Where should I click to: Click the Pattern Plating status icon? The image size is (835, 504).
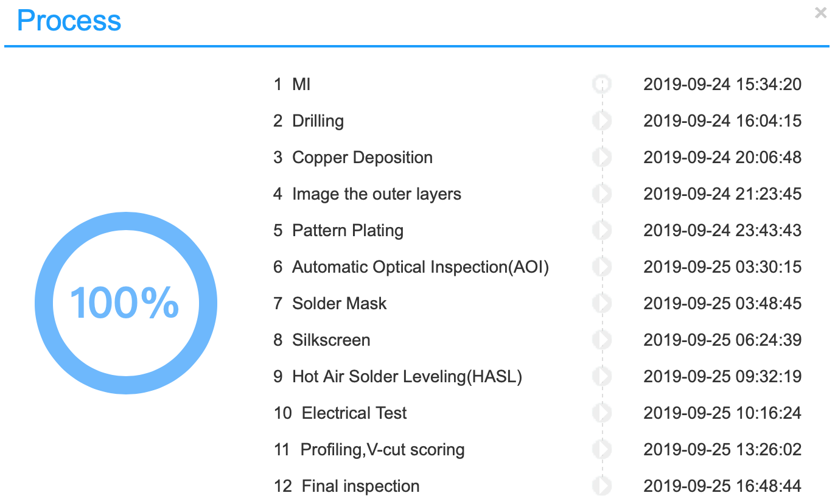[x=602, y=230]
